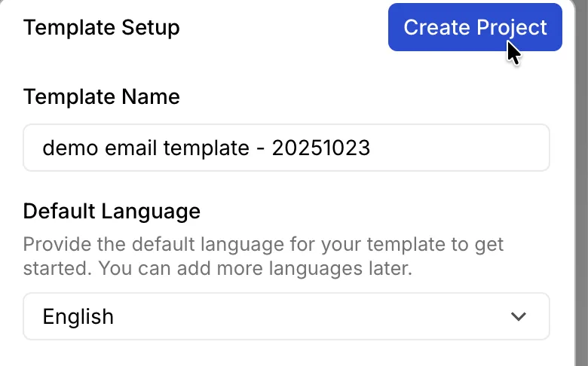Viewport: 588px width, 366px height.
Task: Click the Create Project button
Action: point(475,27)
